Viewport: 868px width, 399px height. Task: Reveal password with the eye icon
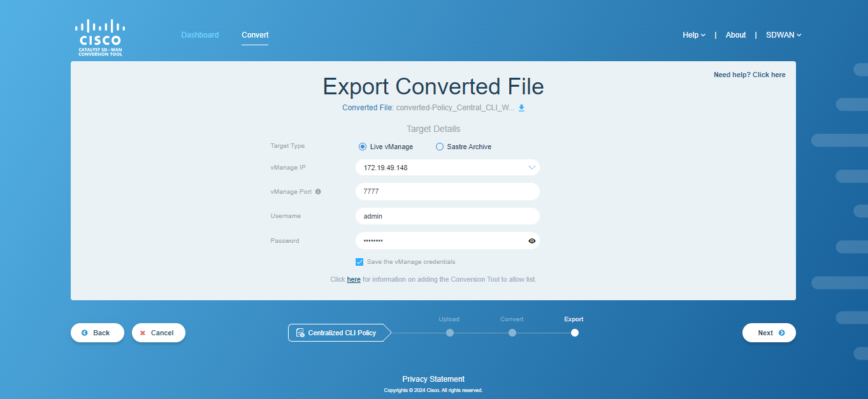532,241
